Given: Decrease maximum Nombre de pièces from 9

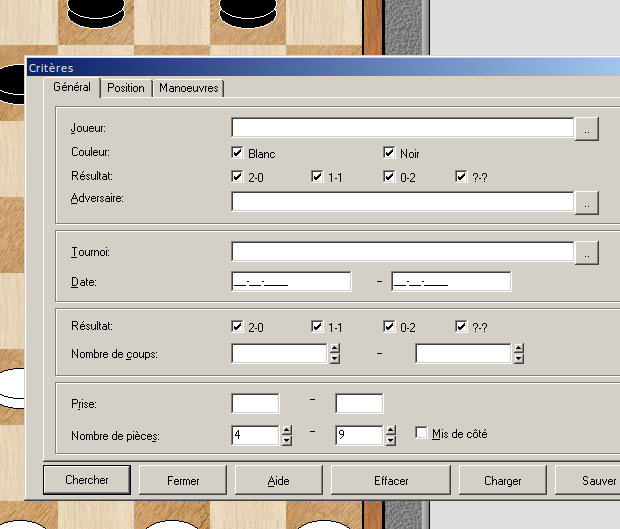Looking at the screenshot, I should pos(390,441).
